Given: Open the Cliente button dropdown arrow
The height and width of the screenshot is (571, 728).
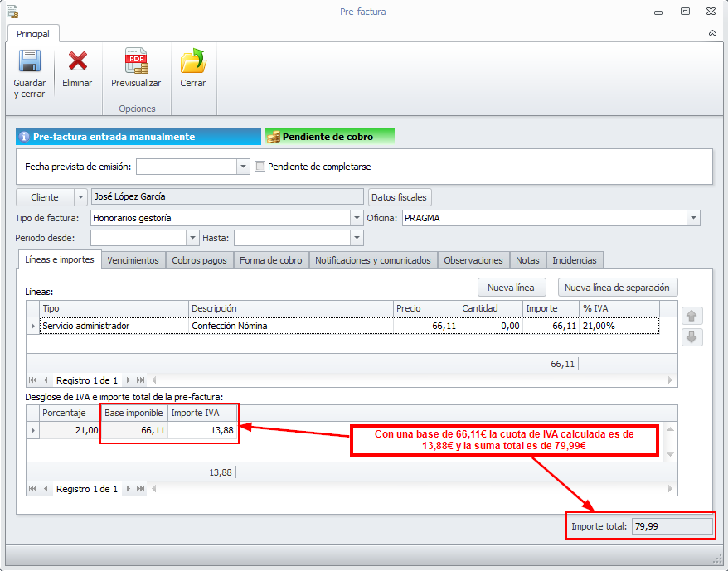Looking at the screenshot, I should (x=80, y=197).
